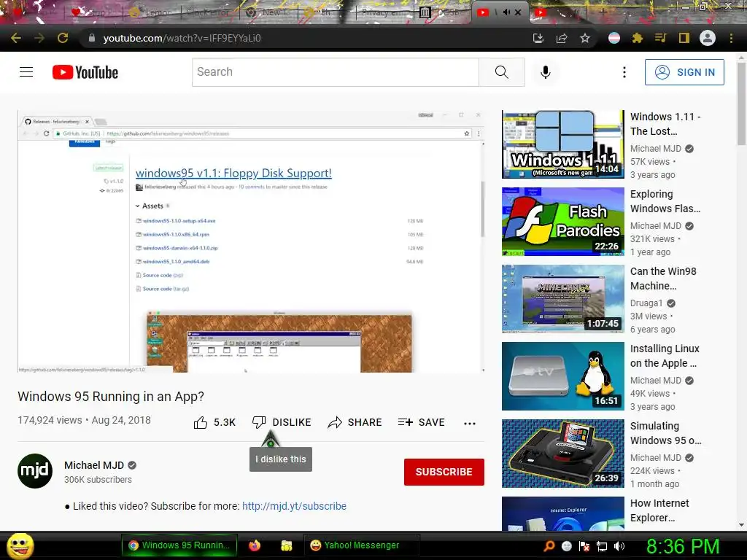This screenshot has height=560, width=747.
Task: Open the Sega console Windows 95 thumbnail
Action: (562, 454)
